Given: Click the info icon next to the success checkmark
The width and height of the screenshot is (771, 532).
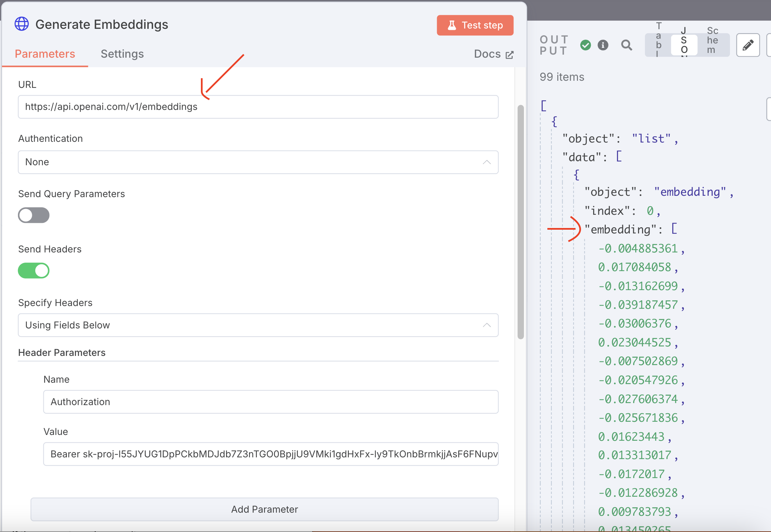Looking at the screenshot, I should (603, 45).
